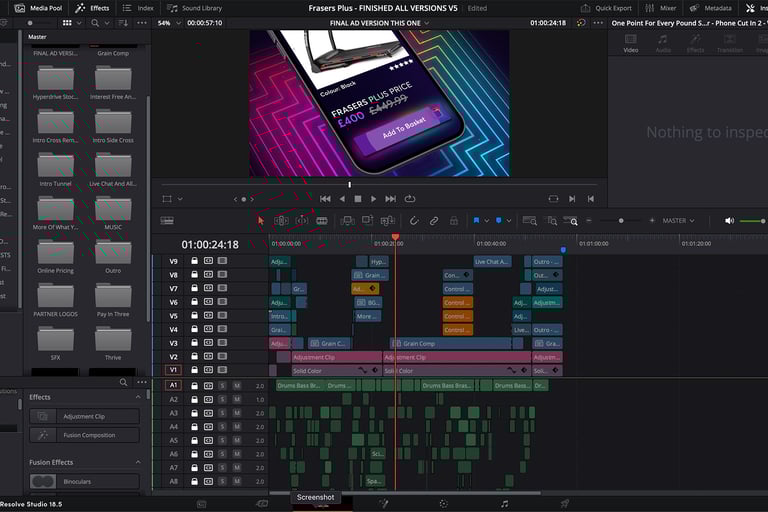Click the Overwrite Clip icon
This screenshot has height=512, width=768.
click(x=367, y=220)
